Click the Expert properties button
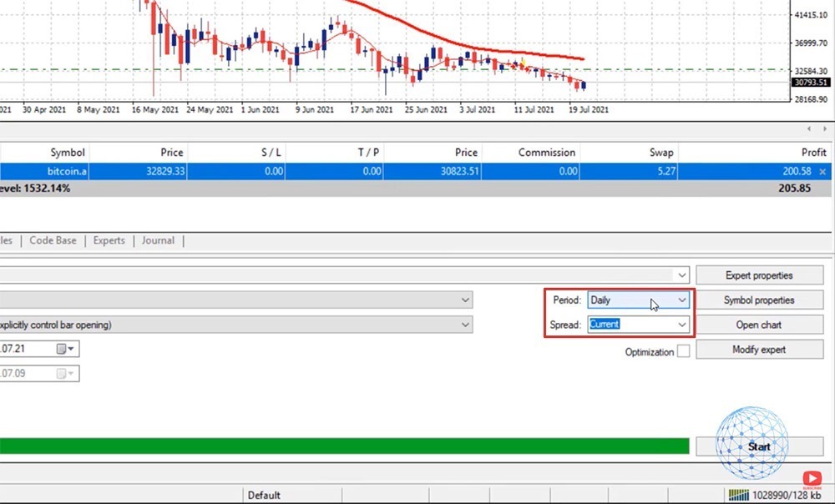The width and height of the screenshot is (835, 504). [759, 275]
